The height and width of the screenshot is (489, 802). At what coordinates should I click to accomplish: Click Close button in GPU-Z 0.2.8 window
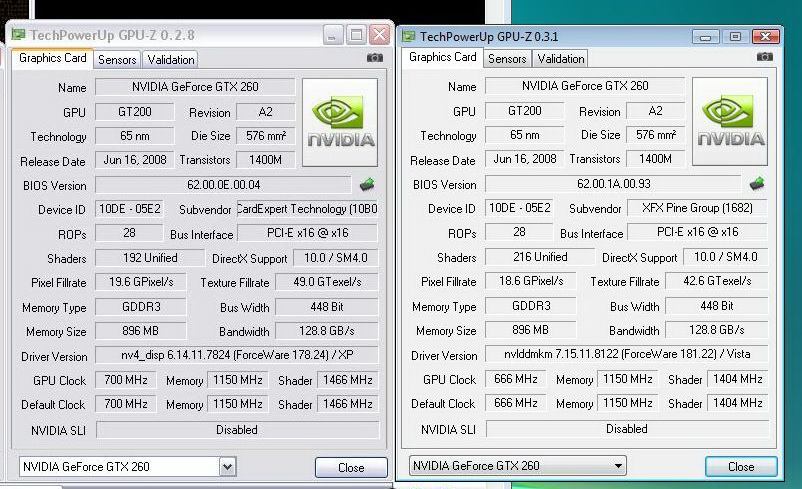[x=351, y=468]
